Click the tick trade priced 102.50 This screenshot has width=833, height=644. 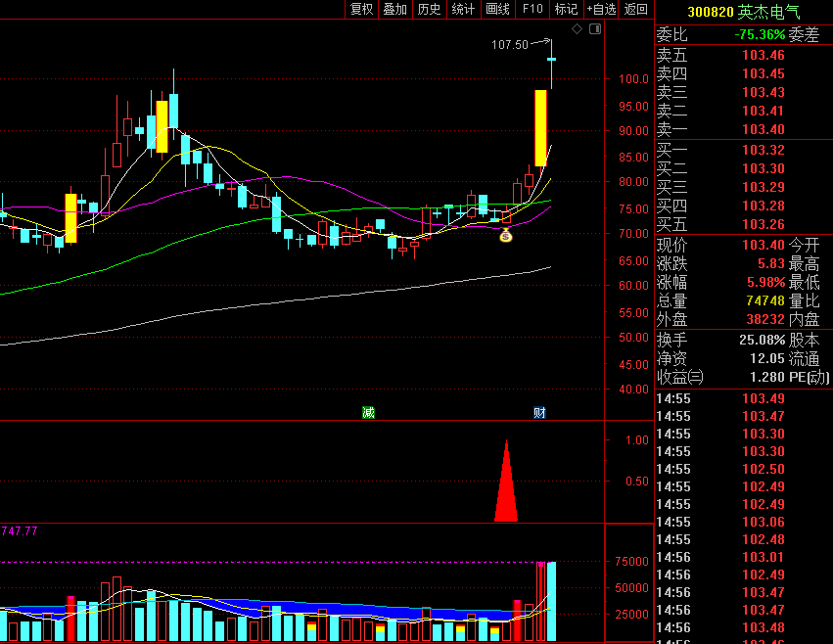tap(763, 470)
